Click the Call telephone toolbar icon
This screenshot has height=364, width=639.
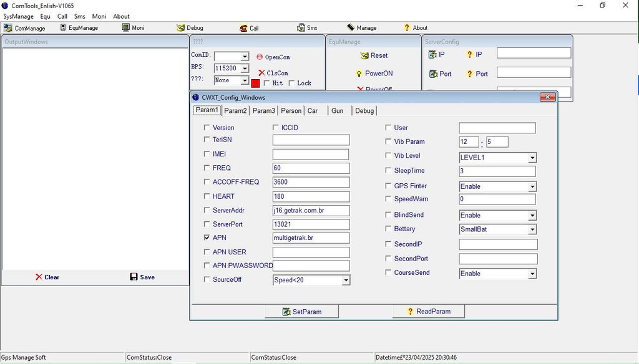(x=243, y=28)
